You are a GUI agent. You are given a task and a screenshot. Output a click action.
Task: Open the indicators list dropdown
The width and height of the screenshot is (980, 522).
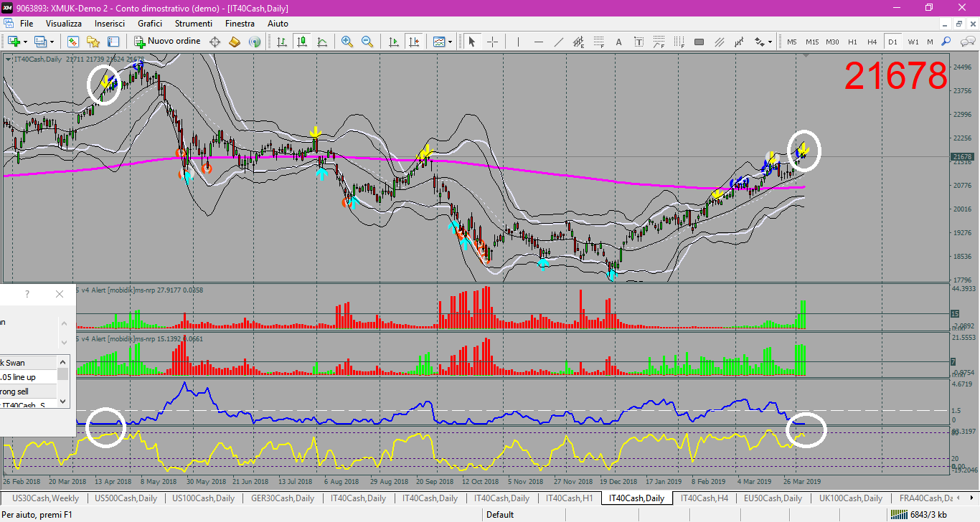tap(442, 42)
